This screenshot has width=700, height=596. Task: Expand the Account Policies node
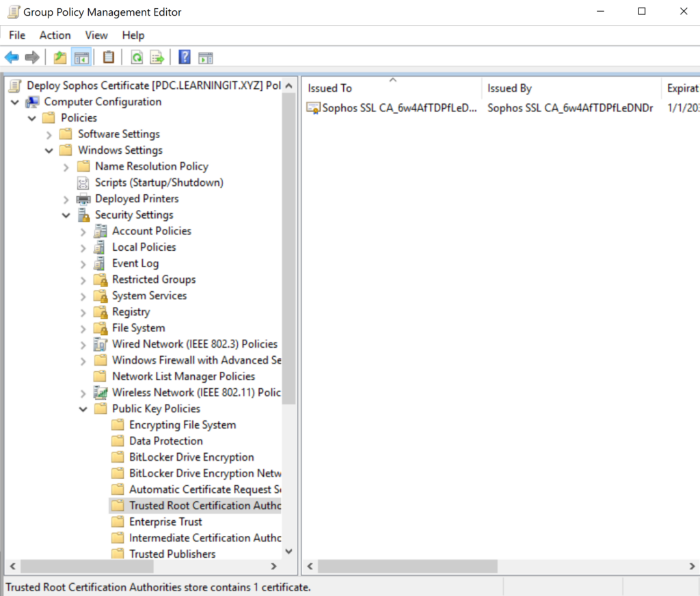(x=83, y=232)
